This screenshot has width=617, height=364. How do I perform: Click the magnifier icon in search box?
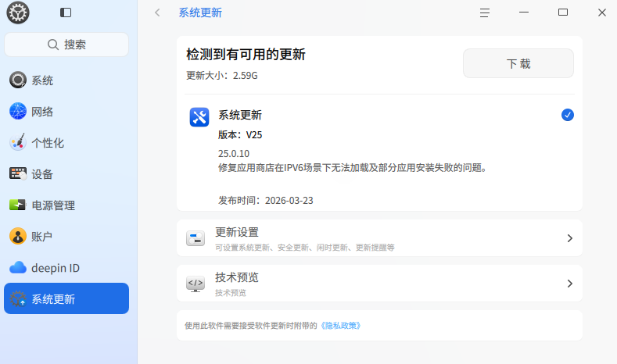coord(52,45)
